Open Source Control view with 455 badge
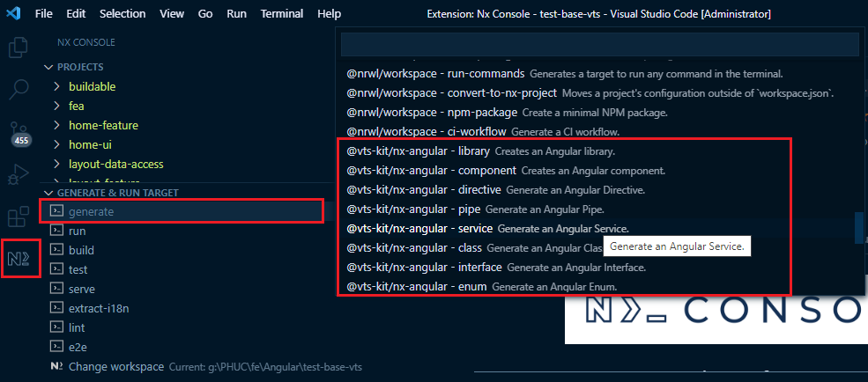Image resolution: width=868 pixels, height=382 pixels. pyautogui.click(x=19, y=133)
